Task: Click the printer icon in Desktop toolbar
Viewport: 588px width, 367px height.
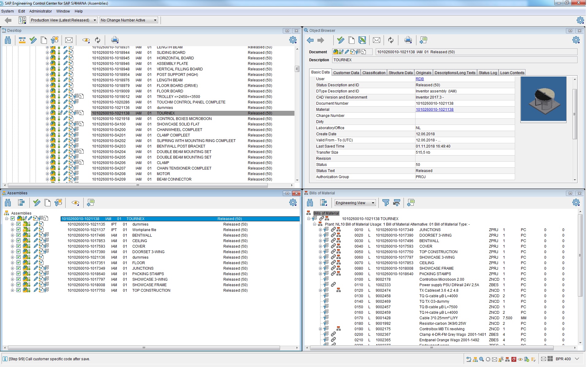Action: (115, 40)
